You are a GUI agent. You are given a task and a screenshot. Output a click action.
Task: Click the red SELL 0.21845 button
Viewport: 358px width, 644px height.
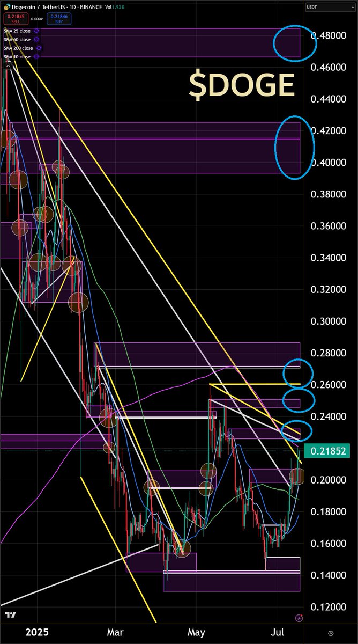15,19
